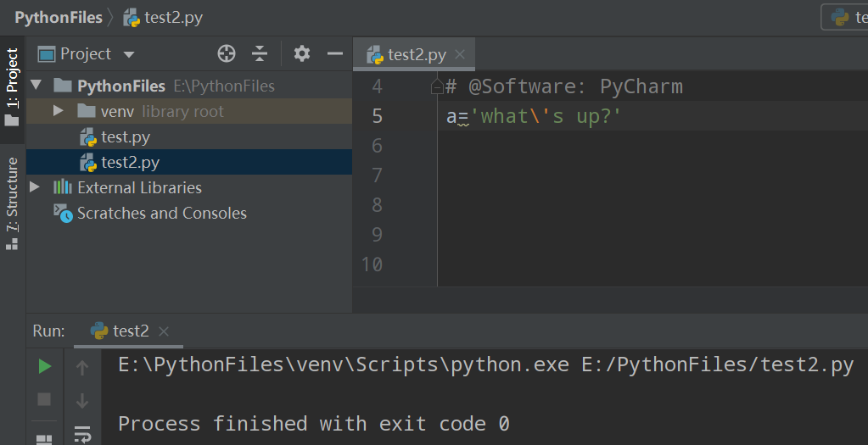Screen dimensions: 868x445
Task: Click the test.py Python file icon
Action: (x=88, y=137)
